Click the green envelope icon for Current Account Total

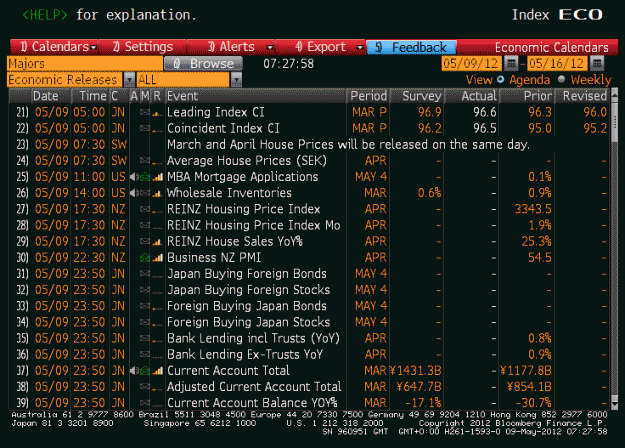point(145,371)
